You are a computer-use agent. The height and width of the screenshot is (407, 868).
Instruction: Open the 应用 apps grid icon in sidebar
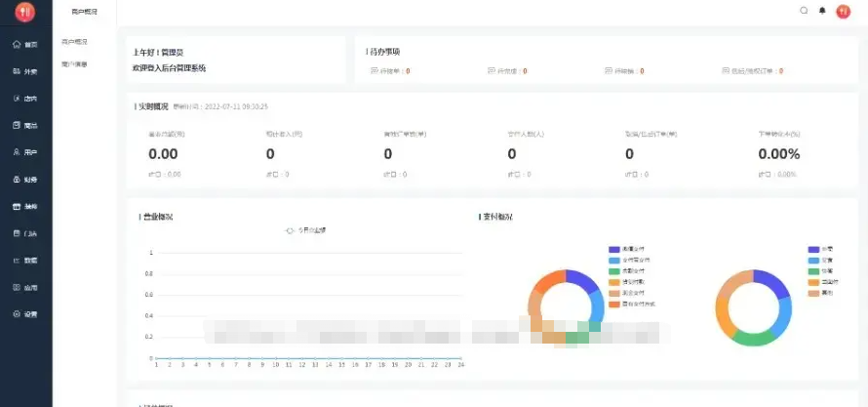(17, 287)
